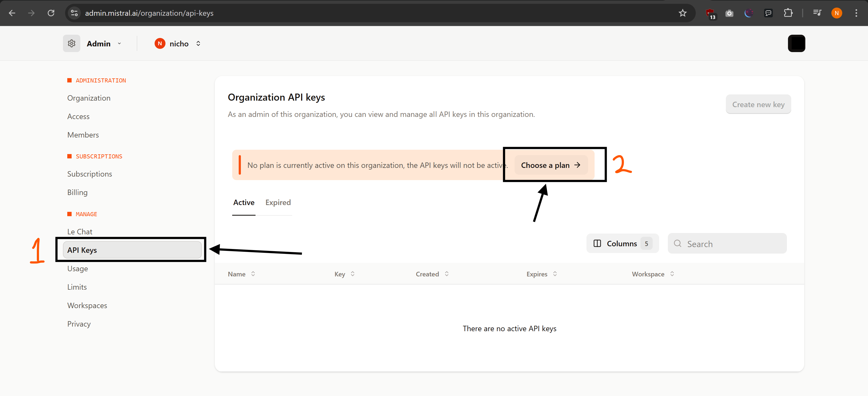This screenshot has width=868, height=396.
Task: Go to Members page
Action: tap(83, 135)
